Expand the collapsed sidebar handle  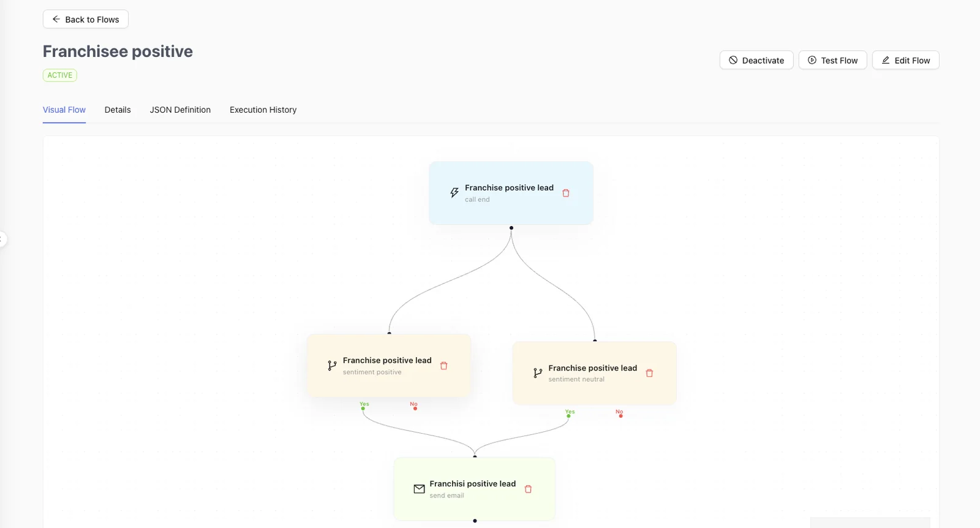2,239
